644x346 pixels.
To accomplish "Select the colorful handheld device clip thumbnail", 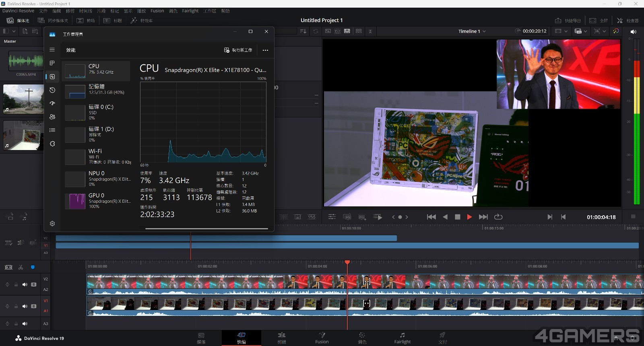I will [23, 135].
